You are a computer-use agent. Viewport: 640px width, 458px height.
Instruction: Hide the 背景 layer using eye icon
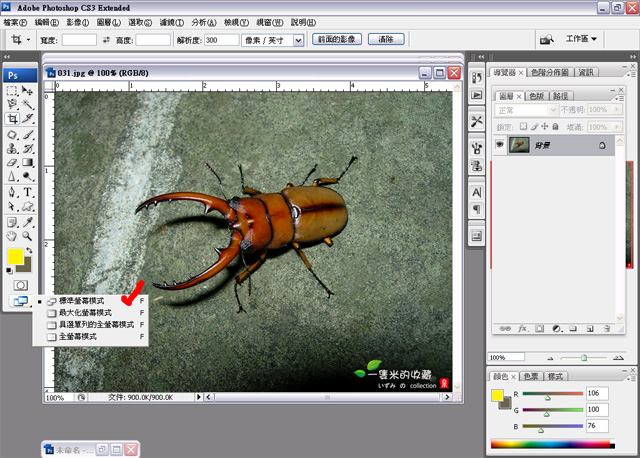pos(500,145)
